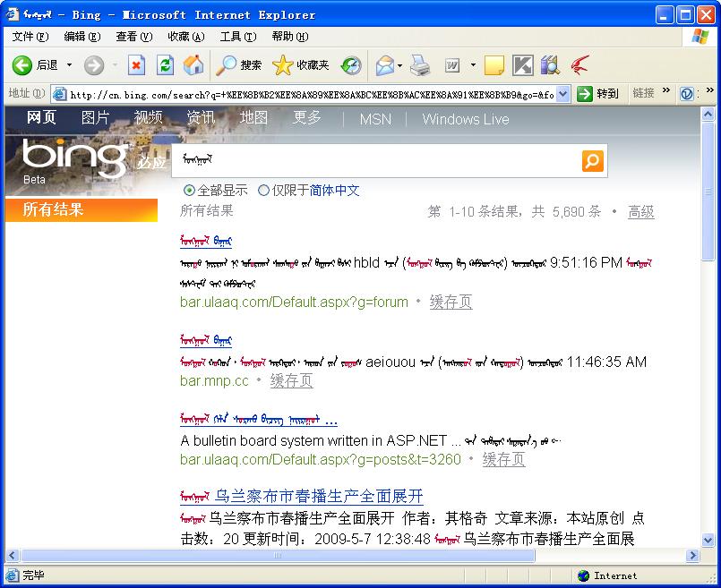
Task: Select the 全部显示 radio button
Action: [x=189, y=190]
